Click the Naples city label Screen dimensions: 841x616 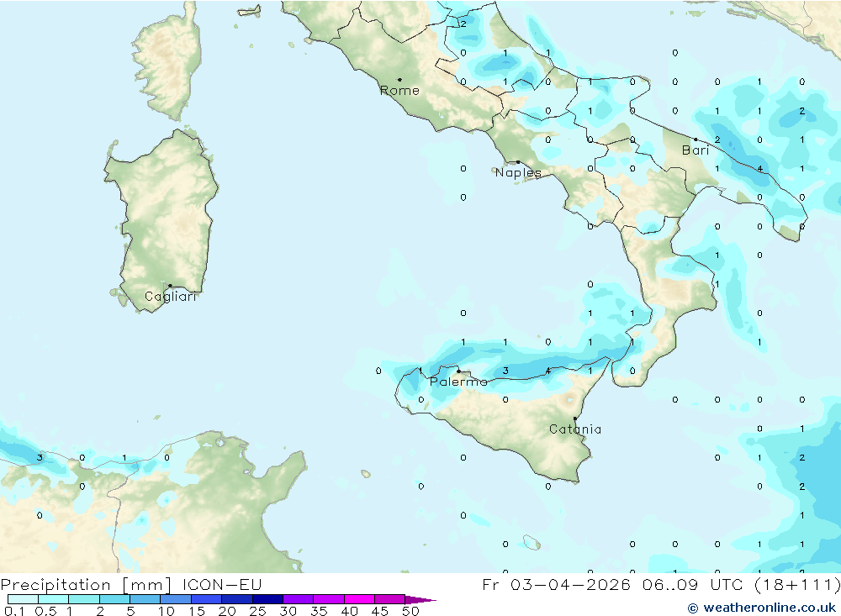pyautogui.click(x=518, y=172)
